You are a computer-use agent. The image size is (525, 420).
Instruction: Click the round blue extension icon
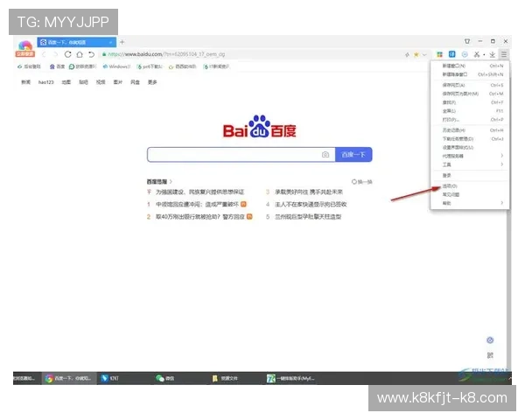coord(465,54)
